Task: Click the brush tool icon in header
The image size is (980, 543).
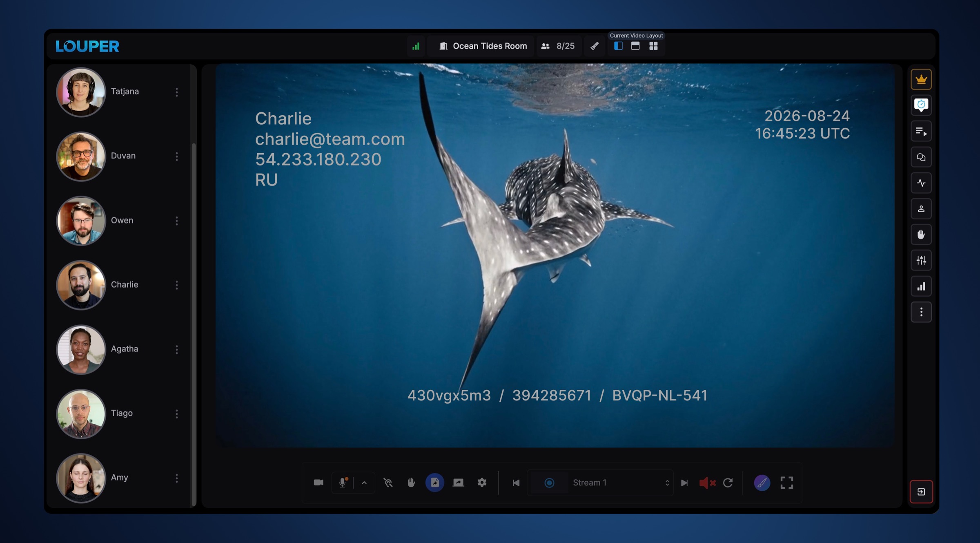Action: pyautogui.click(x=595, y=46)
